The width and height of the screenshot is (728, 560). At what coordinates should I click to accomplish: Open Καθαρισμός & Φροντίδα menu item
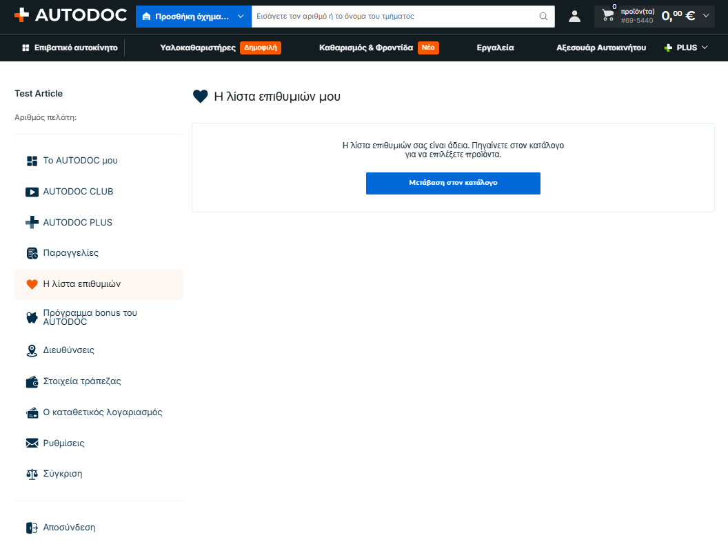pos(366,48)
